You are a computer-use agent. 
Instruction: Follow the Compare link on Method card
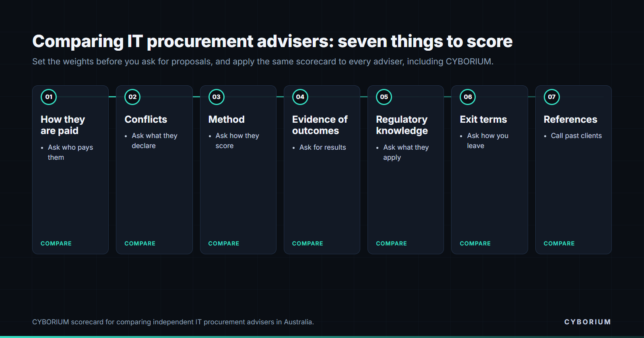click(224, 243)
